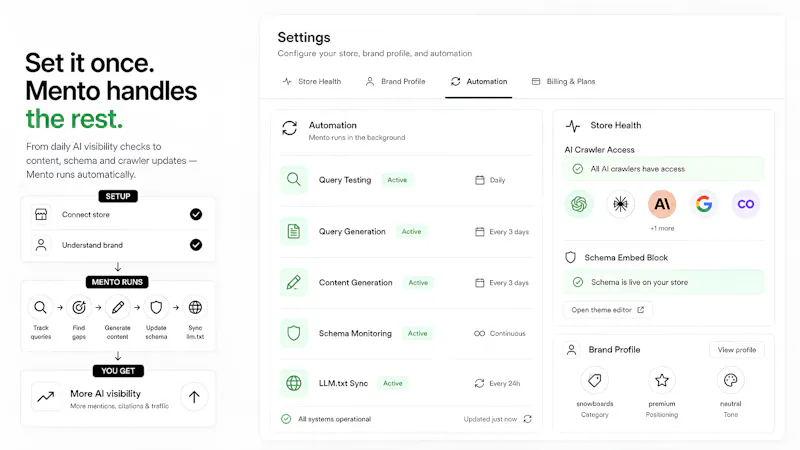This screenshot has height=450, width=800.
Task: Click the 'All systems operational' status text
Action: tap(335, 419)
